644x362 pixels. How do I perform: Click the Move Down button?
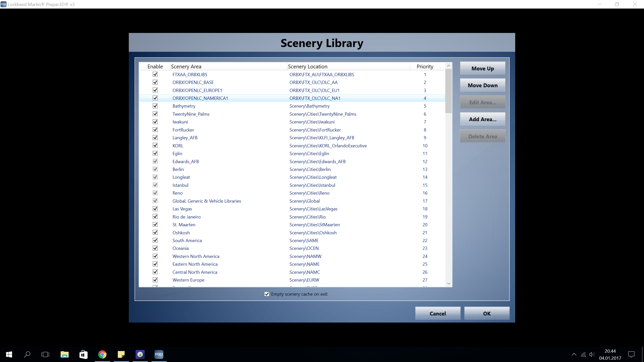coord(482,85)
